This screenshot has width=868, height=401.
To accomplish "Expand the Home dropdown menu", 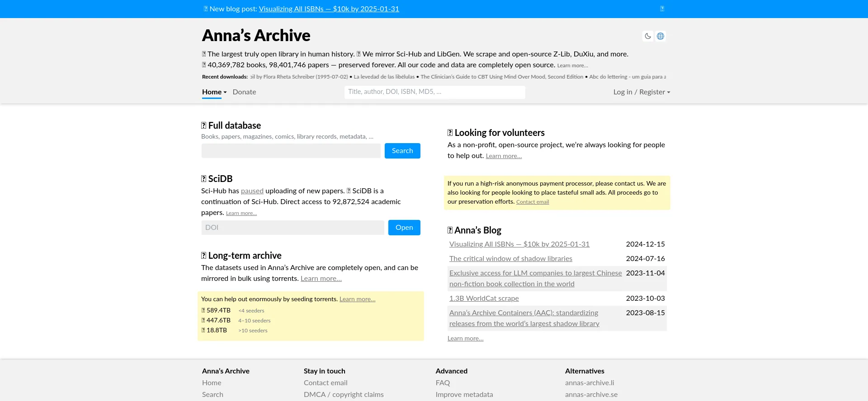I will 214,92.
